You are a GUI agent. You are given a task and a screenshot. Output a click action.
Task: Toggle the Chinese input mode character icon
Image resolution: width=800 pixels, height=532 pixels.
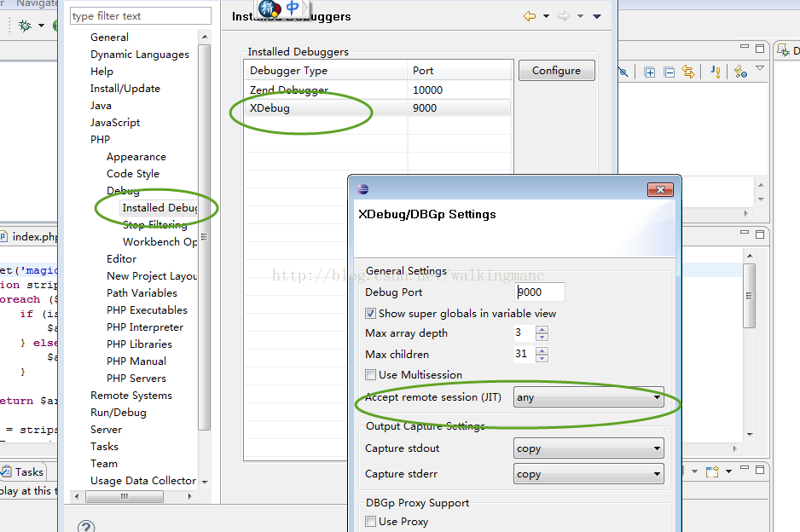click(x=293, y=8)
